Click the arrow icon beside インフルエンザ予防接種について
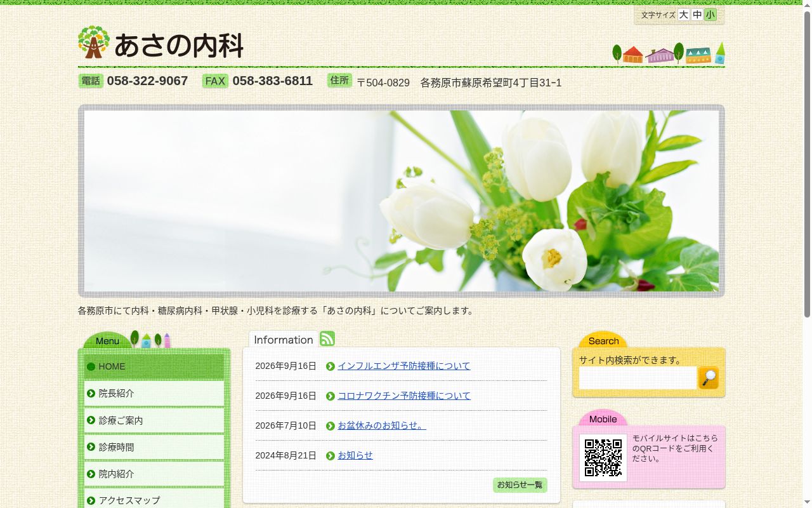The image size is (812, 508). (x=331, y=366)
